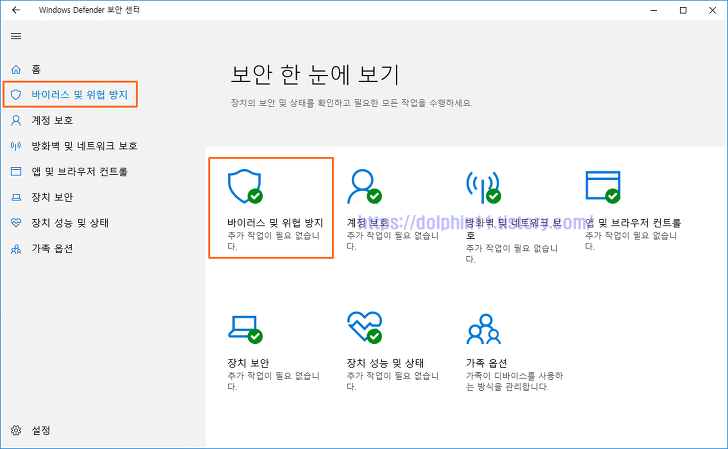Select 앱 및 브라우저 컨트롤 sidebar label
The width and height of the screenshot is (728, 449).
click(79, 171)
